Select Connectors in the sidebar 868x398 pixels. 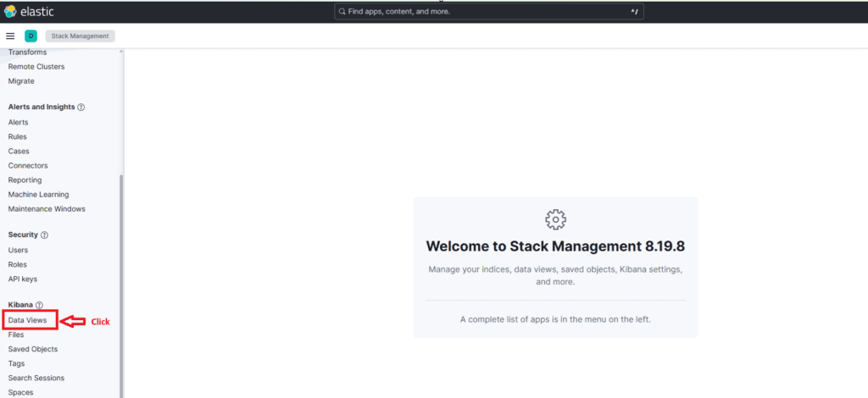[x=28, y=165]
